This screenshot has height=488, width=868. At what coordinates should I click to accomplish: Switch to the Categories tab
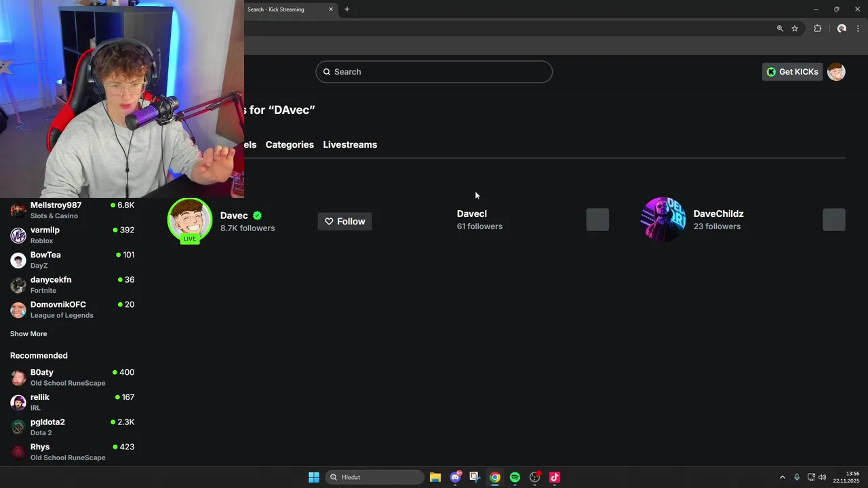290,144
